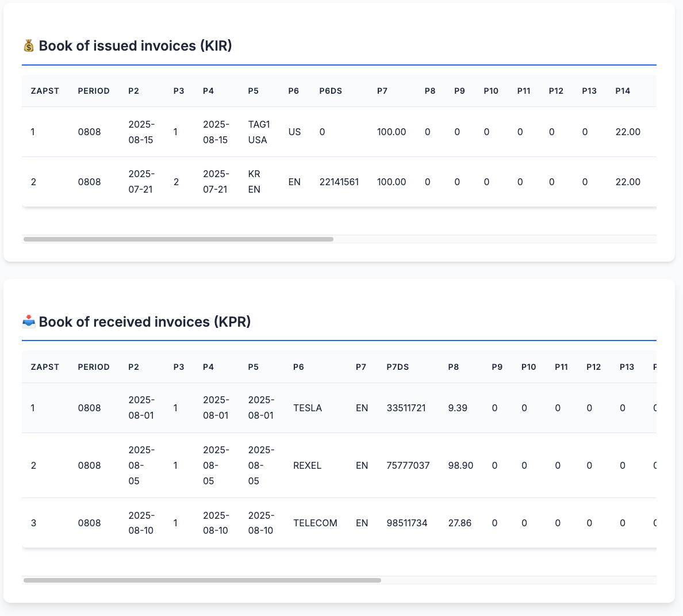Click tax number 22141561 in KIR table
The image size is (683, 616).
pos(339,182)
